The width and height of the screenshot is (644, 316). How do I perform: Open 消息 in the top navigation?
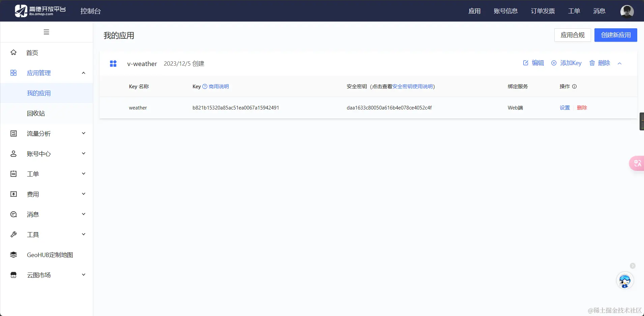pyautogui.click(x=599, y=11)
